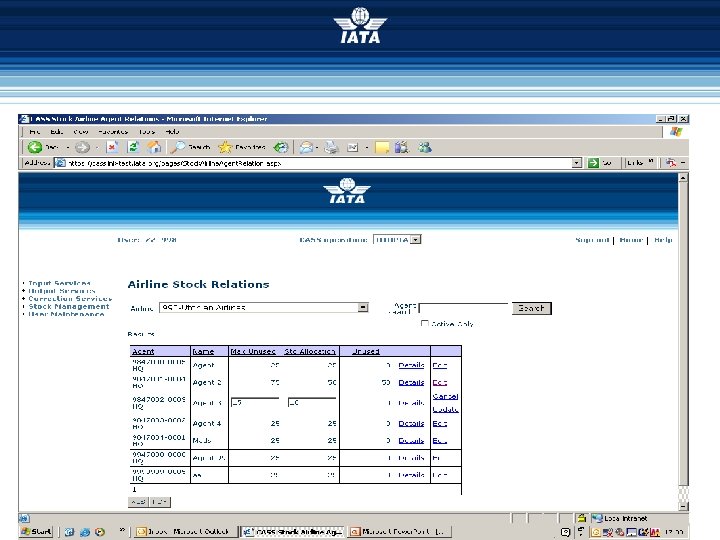Click the Print toolbar icon
This screenshot has height=540, width=720.
332,147
